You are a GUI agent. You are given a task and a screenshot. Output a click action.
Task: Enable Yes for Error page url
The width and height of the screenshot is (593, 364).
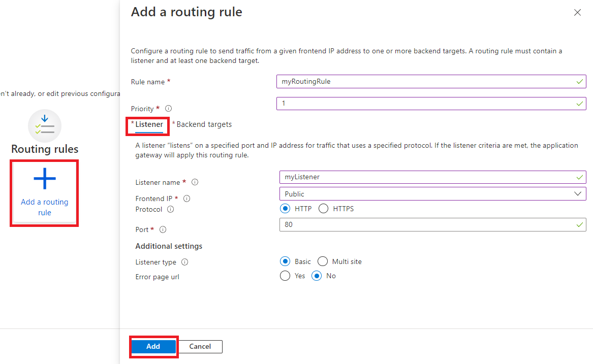(285, 276)
